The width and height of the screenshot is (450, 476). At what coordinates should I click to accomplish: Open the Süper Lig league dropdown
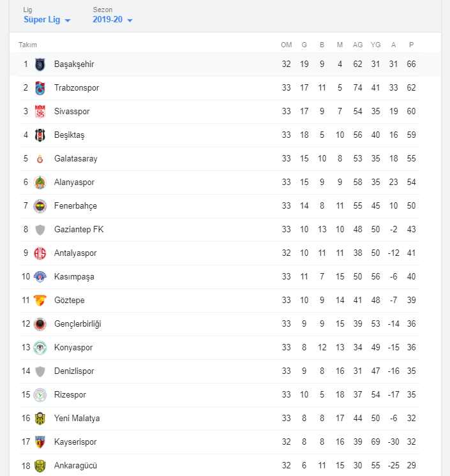(47, 20)
